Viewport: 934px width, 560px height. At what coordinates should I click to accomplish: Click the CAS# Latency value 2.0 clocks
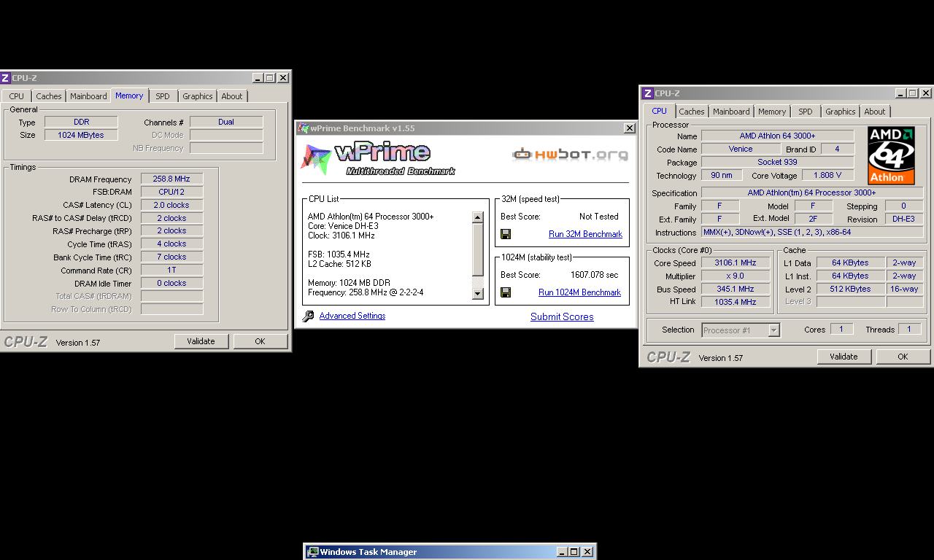171,205
